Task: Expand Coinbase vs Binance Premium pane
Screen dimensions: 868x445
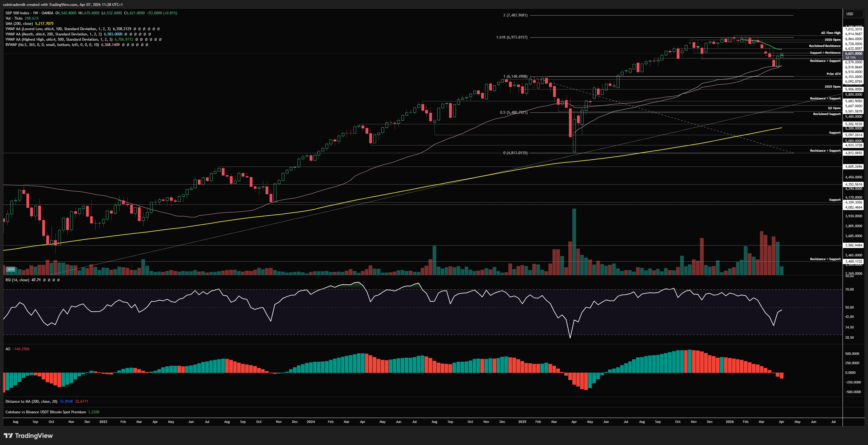Action: pyautogui.click(x=45, y=412)
